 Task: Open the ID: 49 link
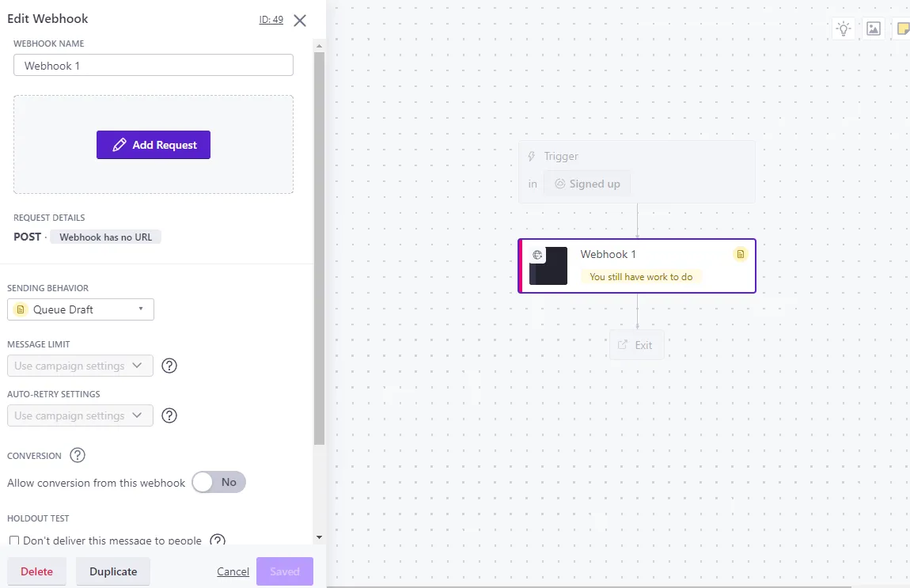click(272, 20)
